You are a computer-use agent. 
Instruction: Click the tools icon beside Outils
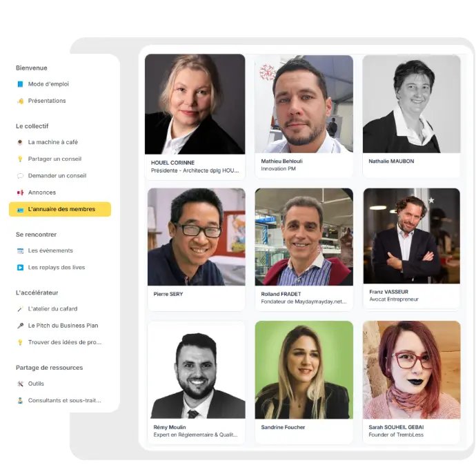(x=20, y=384)
